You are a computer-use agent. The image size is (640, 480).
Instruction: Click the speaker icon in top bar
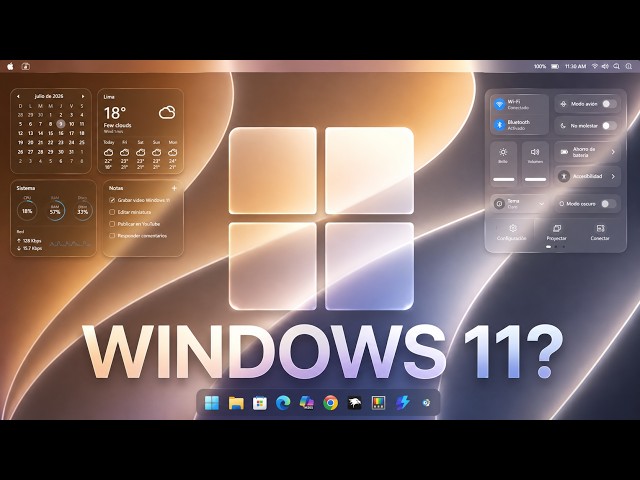point(605,66)
